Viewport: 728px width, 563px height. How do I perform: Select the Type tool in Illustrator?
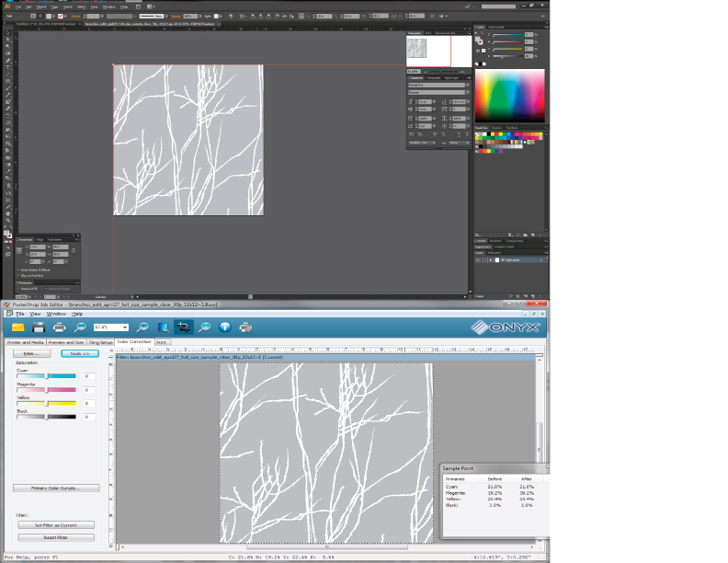coord(8,67)
